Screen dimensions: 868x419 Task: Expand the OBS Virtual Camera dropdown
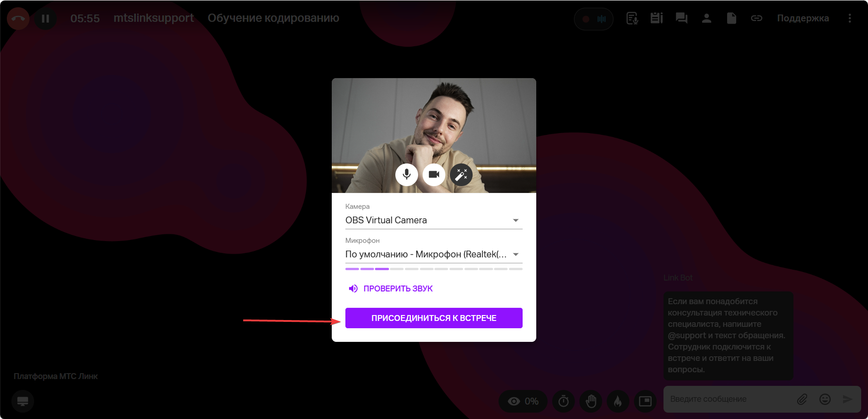point(434,220)
